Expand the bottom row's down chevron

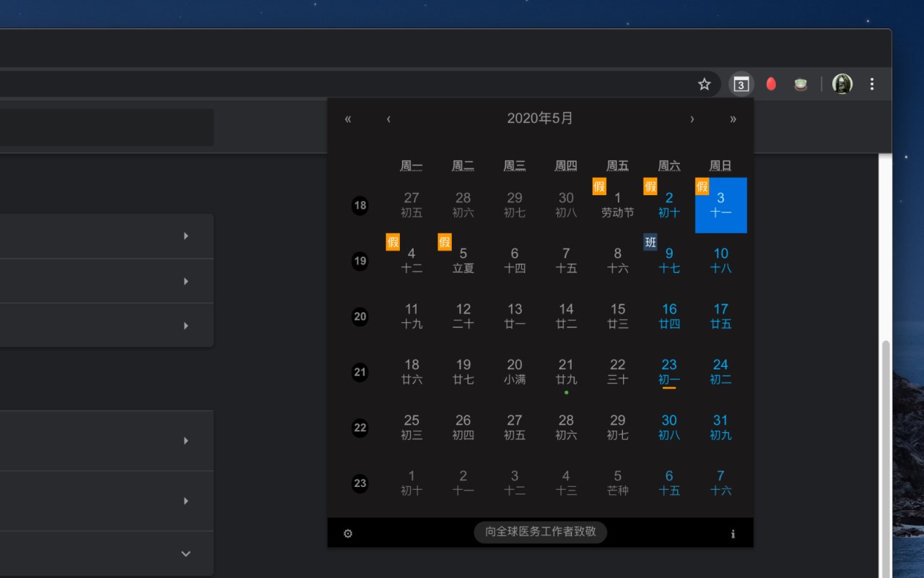tap(186, 553)
